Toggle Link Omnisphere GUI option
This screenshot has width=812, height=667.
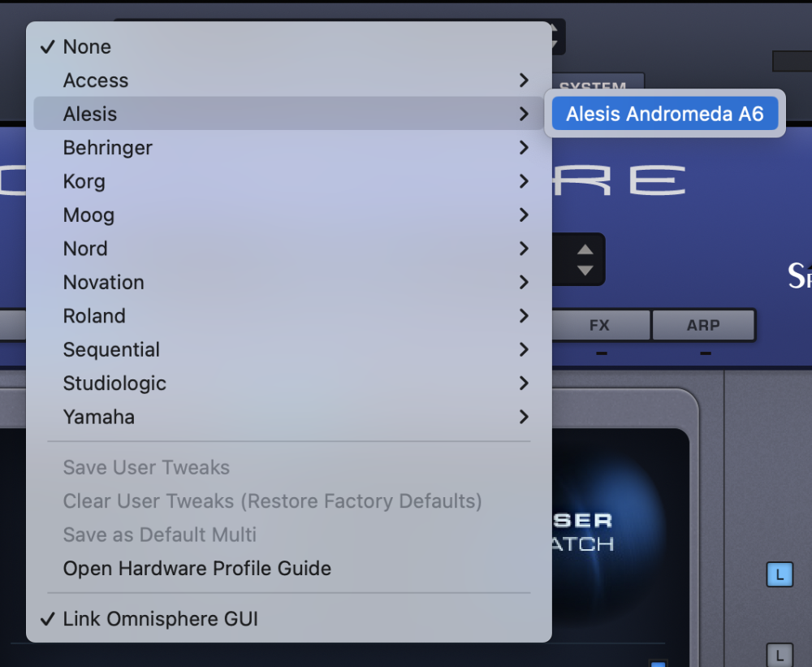click(160, 619)
